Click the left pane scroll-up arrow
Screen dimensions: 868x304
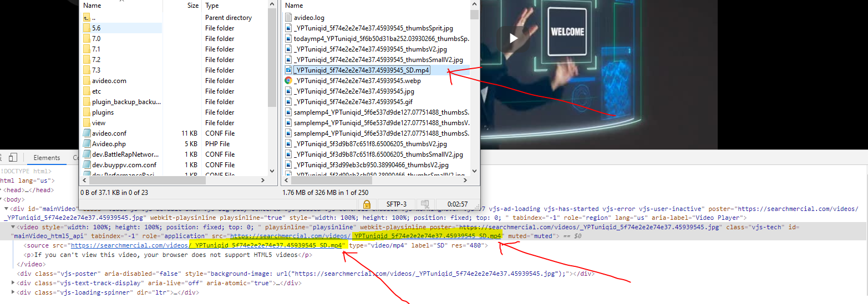[272, 4]
